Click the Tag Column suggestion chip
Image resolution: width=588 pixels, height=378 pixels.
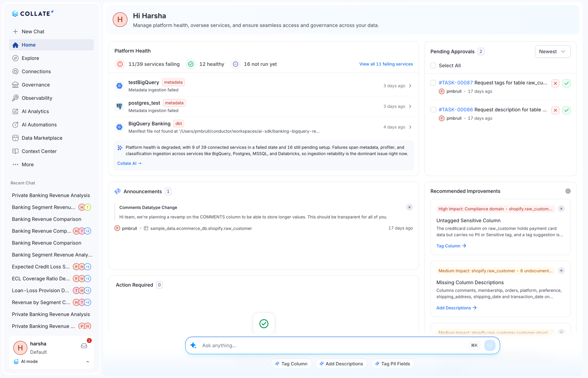pyautogui.click(x=291, y=364)
